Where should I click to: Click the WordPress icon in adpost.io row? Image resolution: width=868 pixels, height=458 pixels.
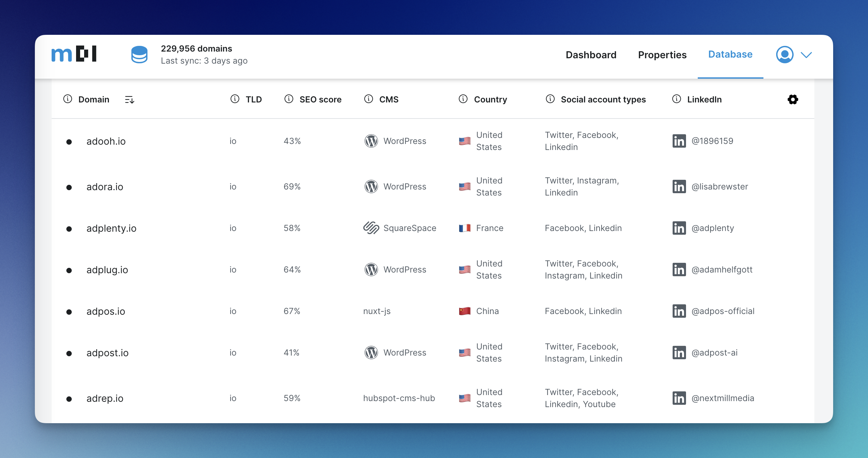(371, 353)
